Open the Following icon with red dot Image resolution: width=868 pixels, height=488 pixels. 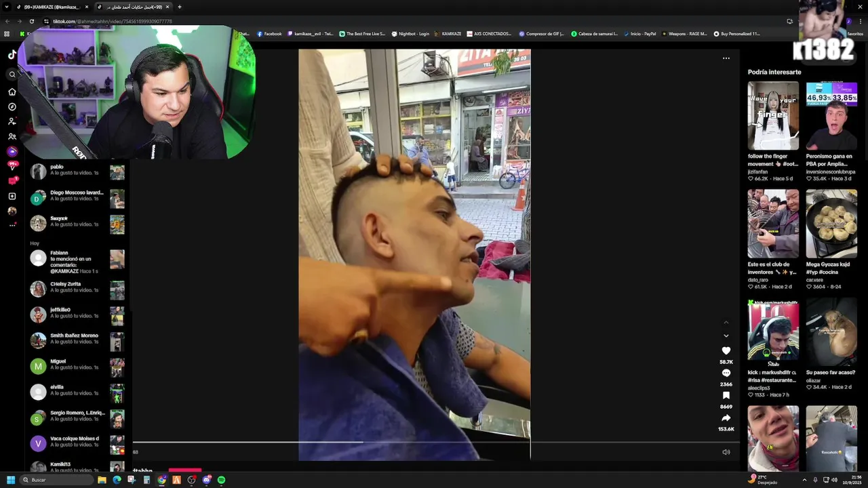tap(12, 121)
